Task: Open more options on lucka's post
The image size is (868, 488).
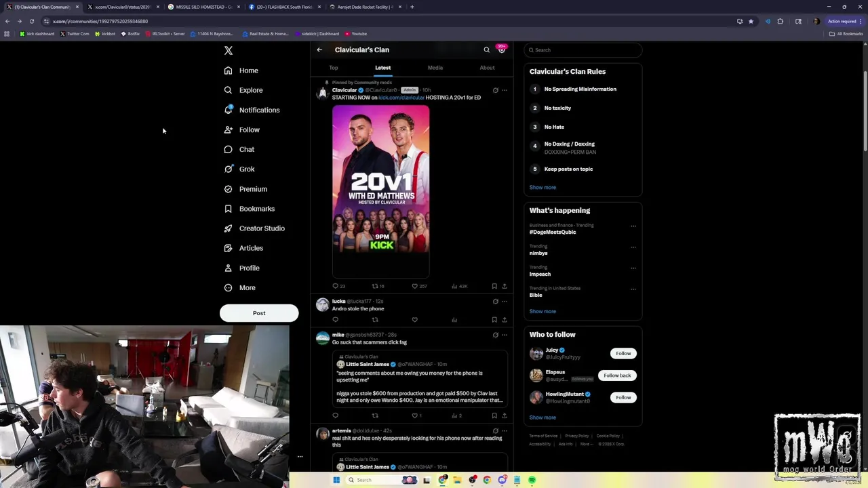Action: tap(504, 301)
